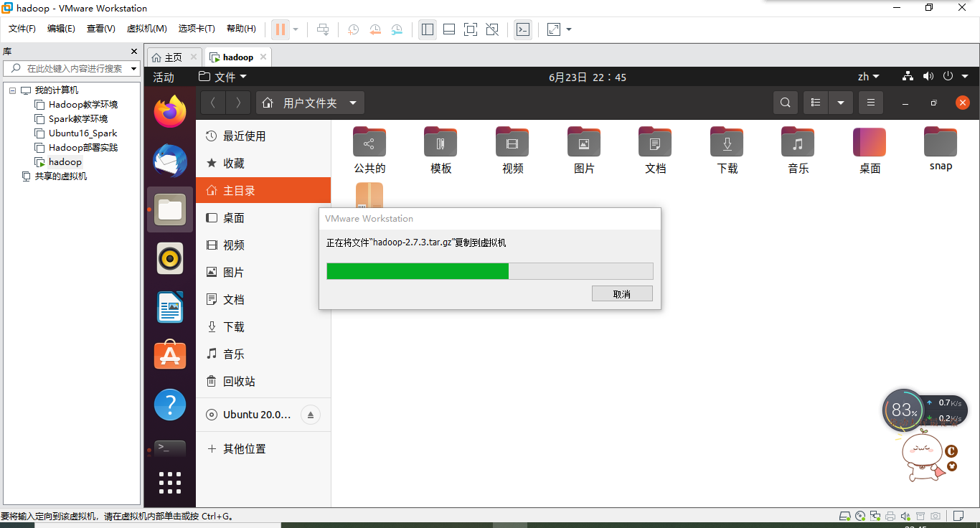Revert the virtual machine to its snapshot
Screen dimensions: 980x528
375,29
